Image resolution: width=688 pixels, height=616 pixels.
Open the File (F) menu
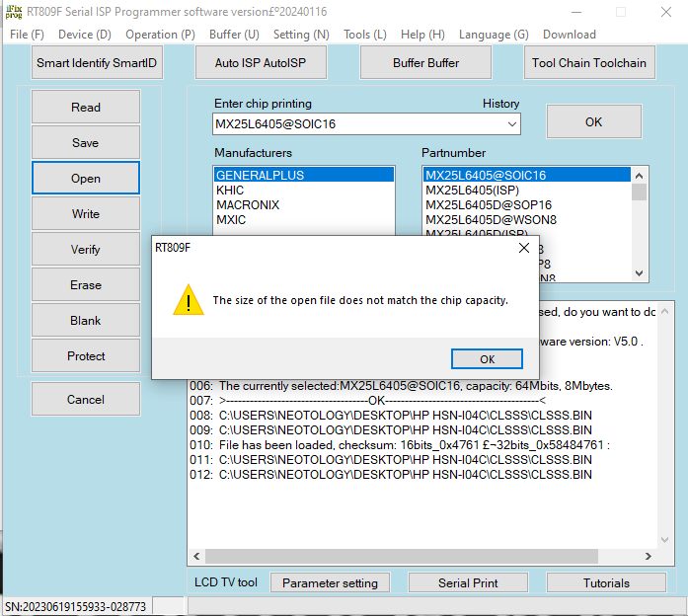27,35
